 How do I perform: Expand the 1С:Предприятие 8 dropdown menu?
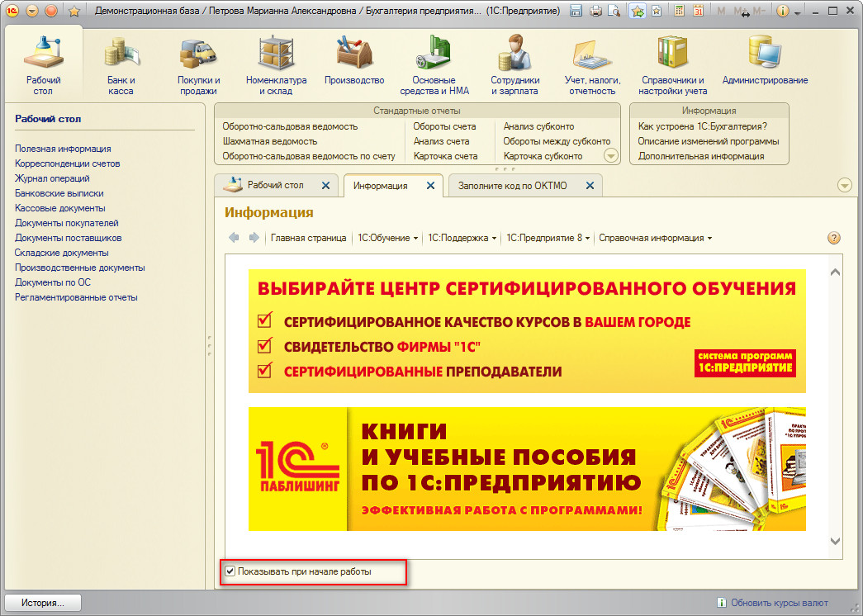[548, 238]
